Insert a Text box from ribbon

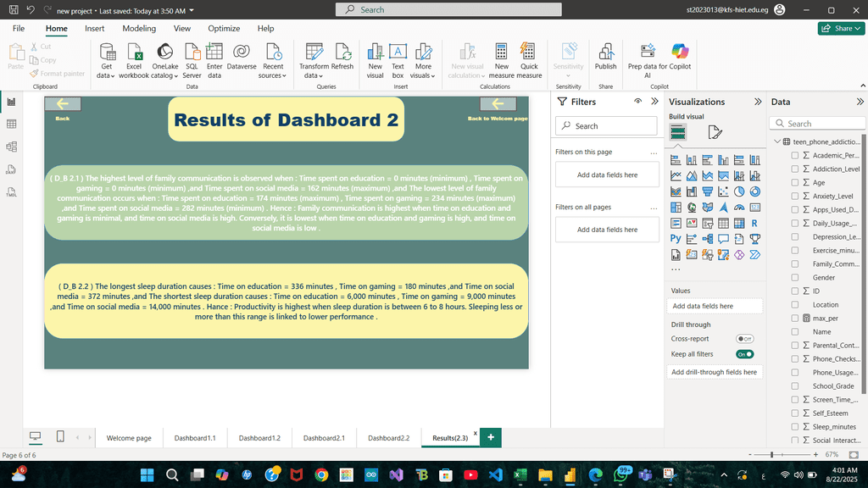point(398,53)
